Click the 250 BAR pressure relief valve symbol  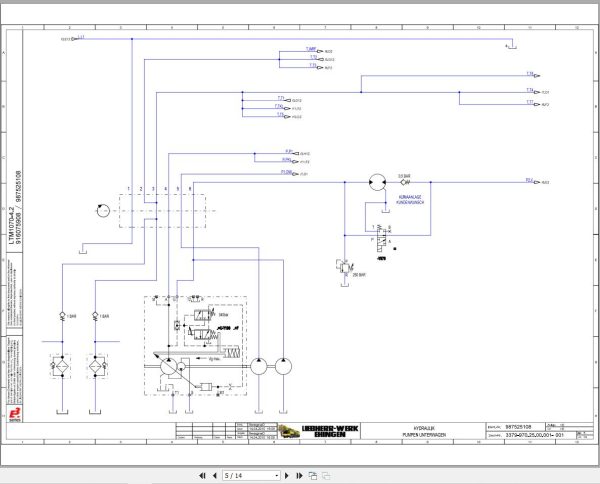coord(345,267)
